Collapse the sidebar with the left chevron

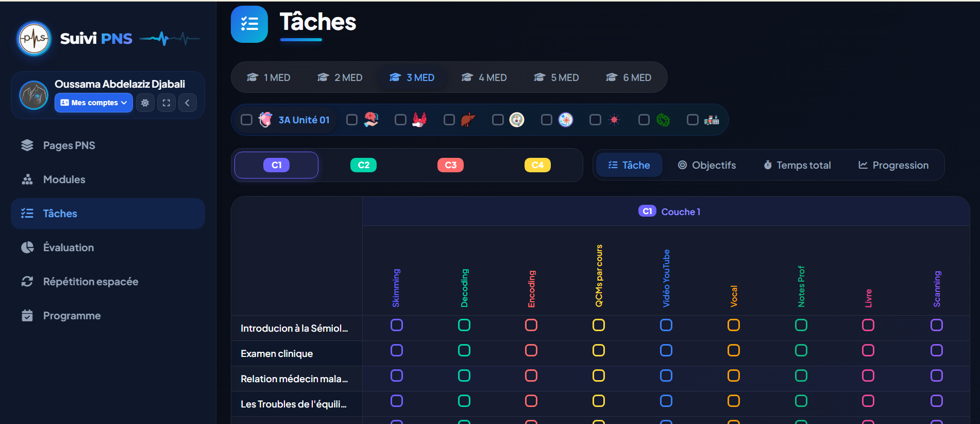(x=188, y=103)
